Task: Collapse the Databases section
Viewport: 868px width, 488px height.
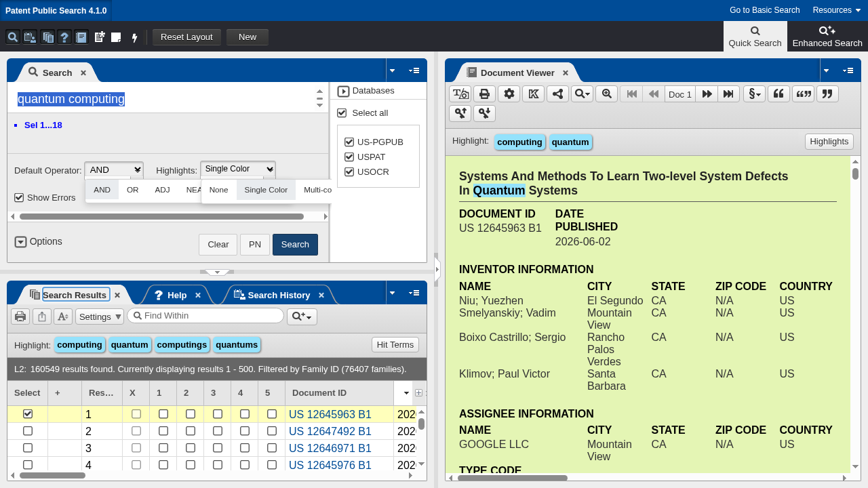Action: (x=343, y=91)
